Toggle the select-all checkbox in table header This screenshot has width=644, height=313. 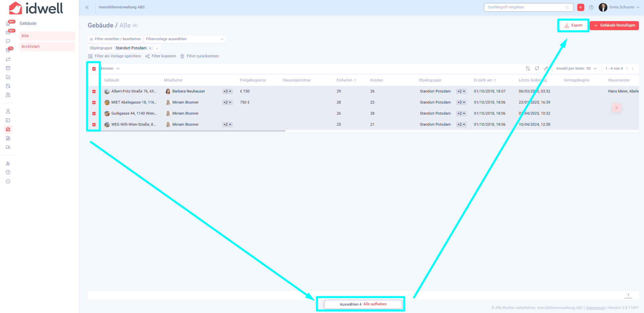click(94, 69)
